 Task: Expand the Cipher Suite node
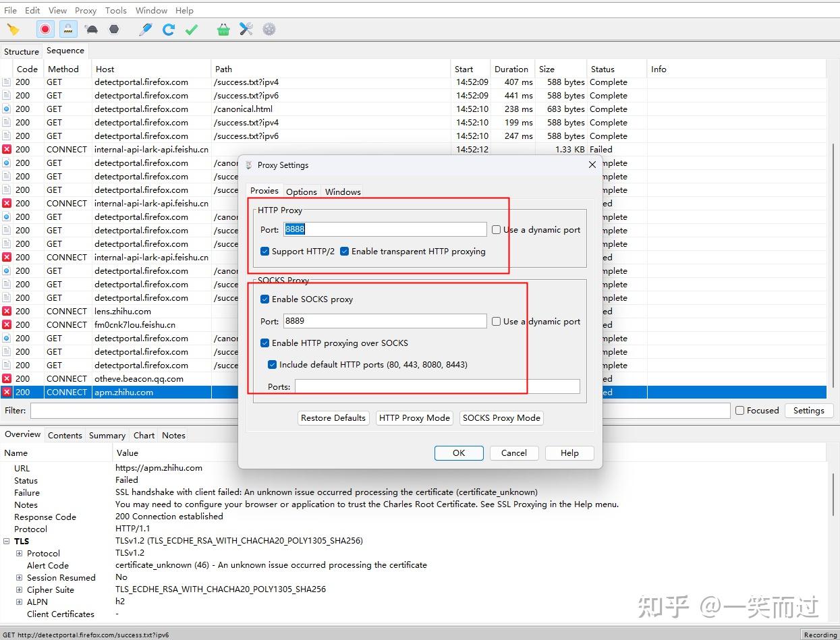click(20, 590)
